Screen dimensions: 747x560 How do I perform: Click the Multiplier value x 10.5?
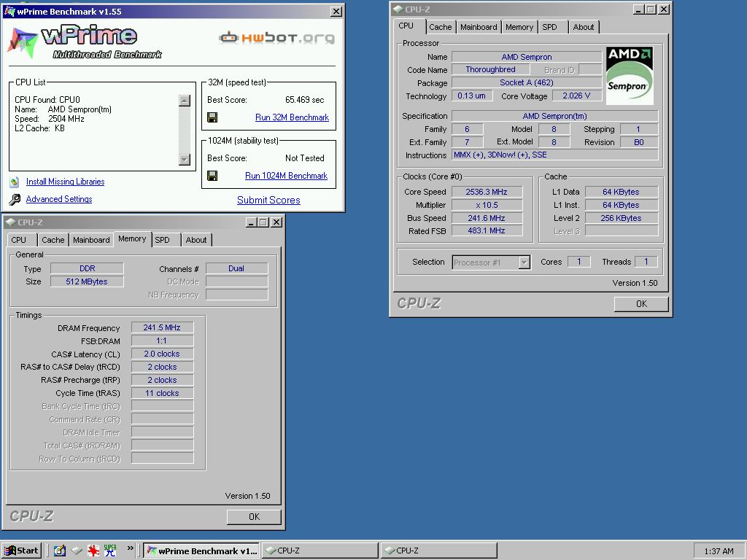click(487, 205)
